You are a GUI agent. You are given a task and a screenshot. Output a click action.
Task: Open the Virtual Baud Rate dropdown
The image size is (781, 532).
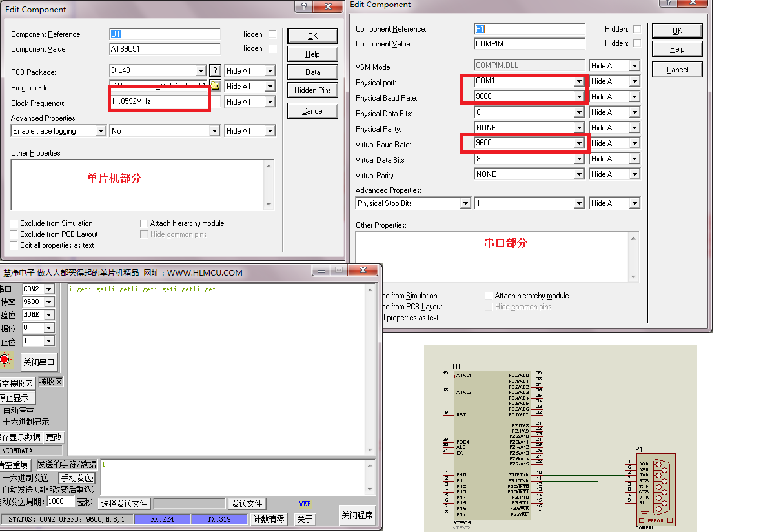tap(579, 143)
